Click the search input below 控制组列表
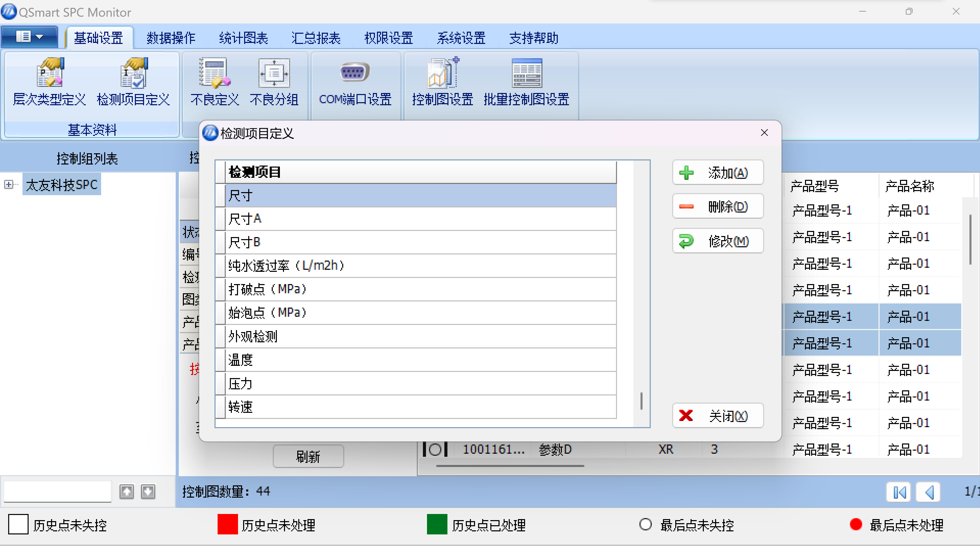 pos(57,491)
